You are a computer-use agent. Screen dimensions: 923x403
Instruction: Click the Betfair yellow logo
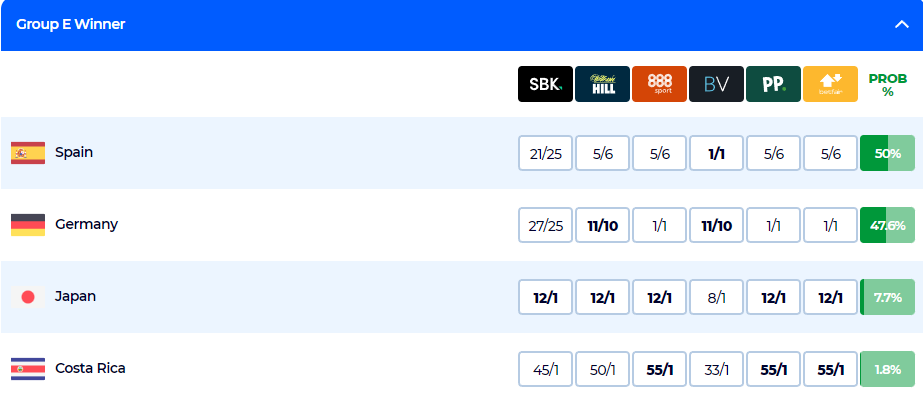[830, 84]
